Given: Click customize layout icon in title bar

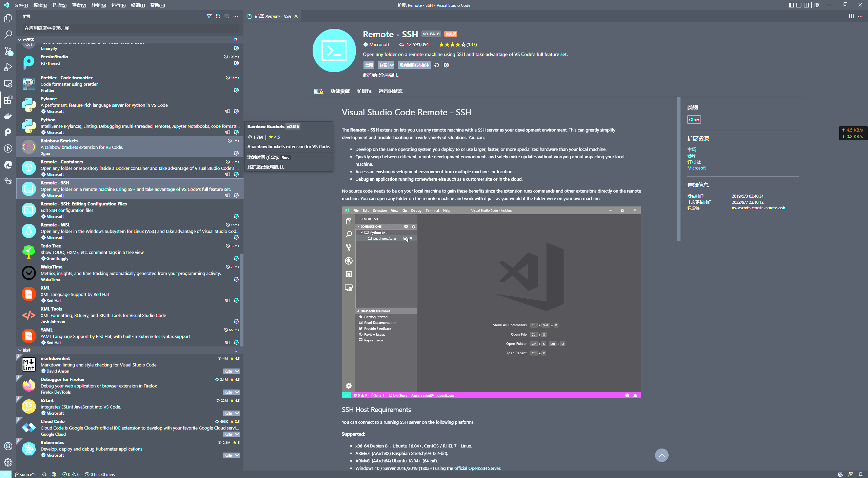Looking at the screenshot, I should click(x=817, y=5).
